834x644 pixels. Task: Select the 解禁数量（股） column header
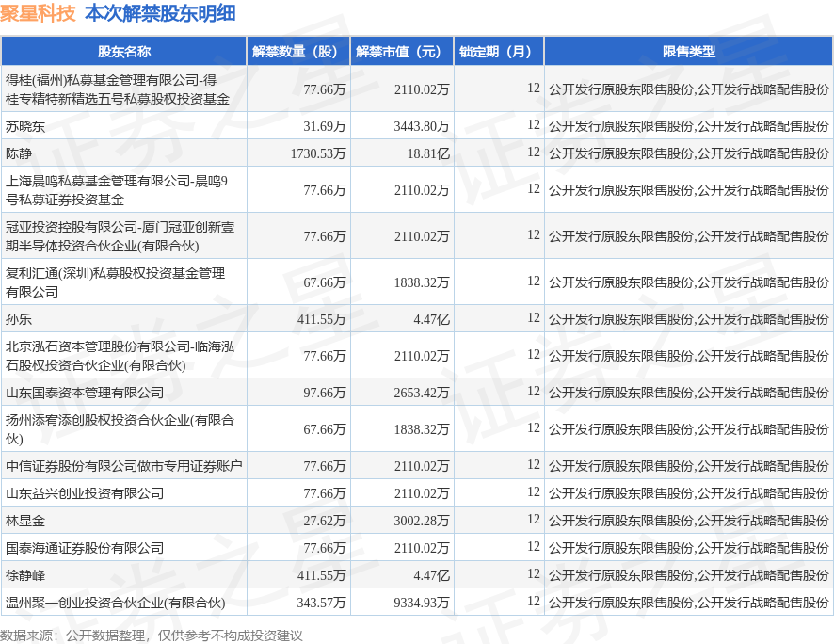297,52
